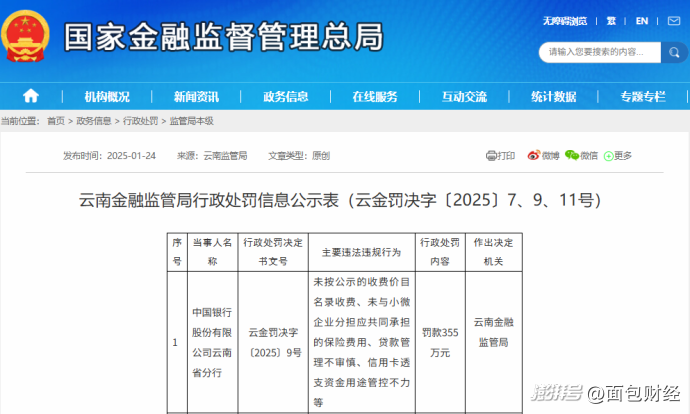Open the 互动交流 menu
690x414 pixels.
(464, 97)
